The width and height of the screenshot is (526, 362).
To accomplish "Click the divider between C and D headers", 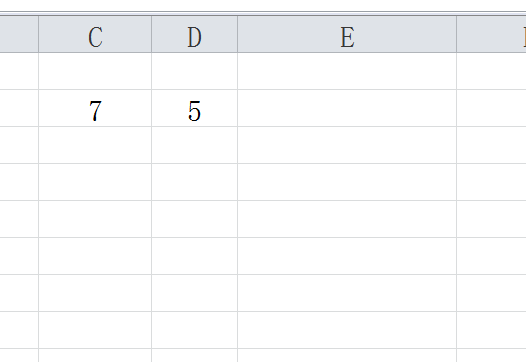I will click(152, 34).
